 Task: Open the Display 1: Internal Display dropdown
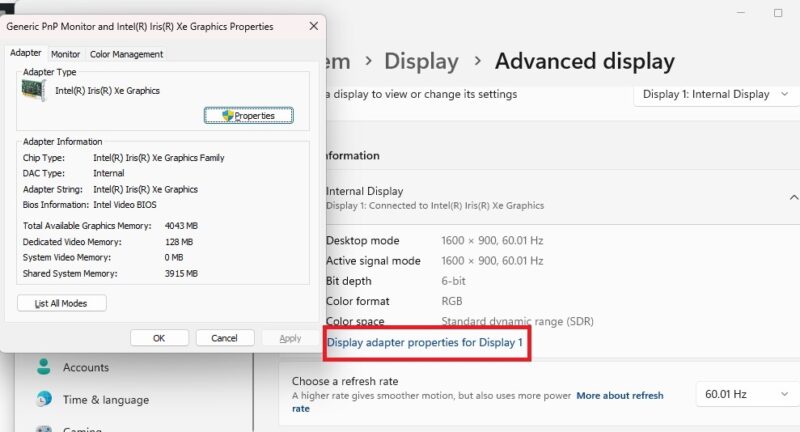coord(715,94)
